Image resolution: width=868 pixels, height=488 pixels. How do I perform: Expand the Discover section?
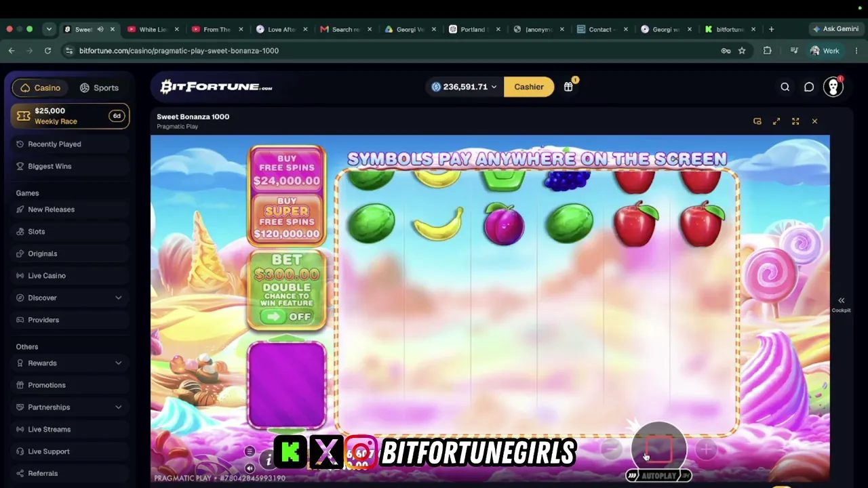71,298
